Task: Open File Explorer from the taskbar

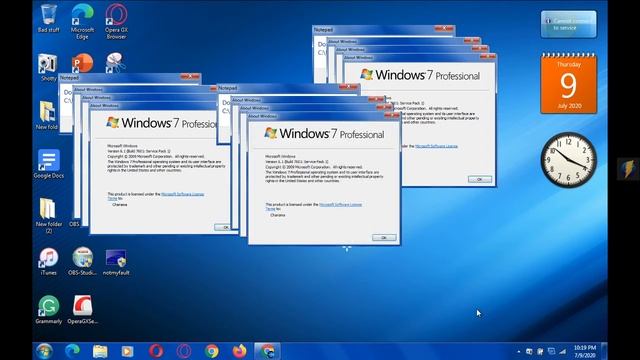Action: pyautogui.click(x=100, y=351)
